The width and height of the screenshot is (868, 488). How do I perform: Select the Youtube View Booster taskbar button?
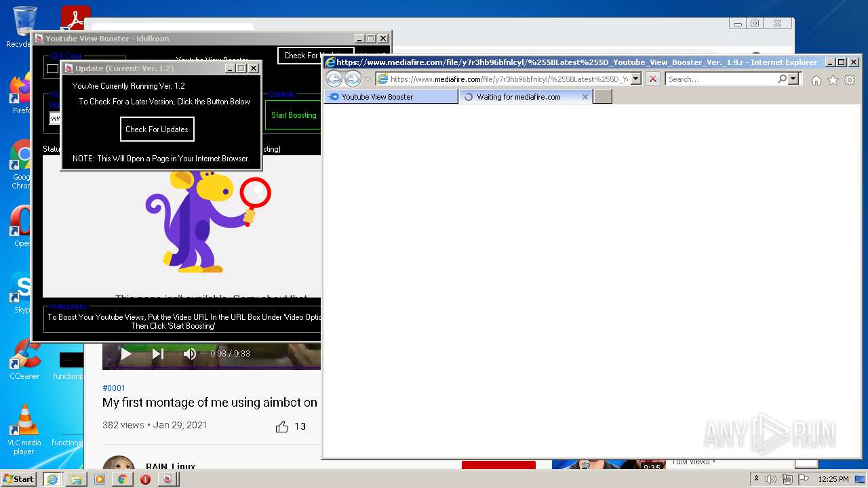click(x=168, y=479)
